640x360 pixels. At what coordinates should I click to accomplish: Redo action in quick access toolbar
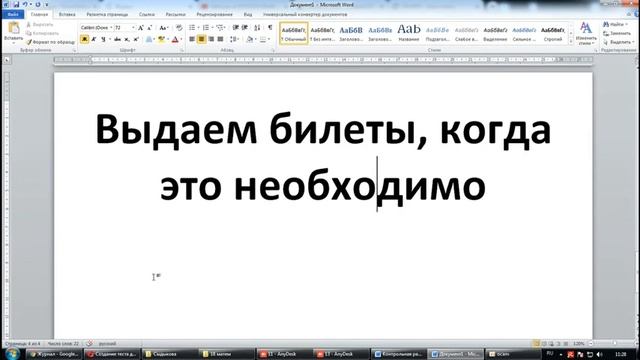coord(38,4)
